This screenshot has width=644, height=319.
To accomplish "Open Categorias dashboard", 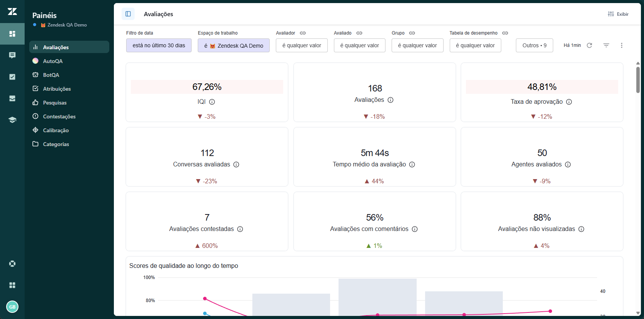I will point(69,144).
